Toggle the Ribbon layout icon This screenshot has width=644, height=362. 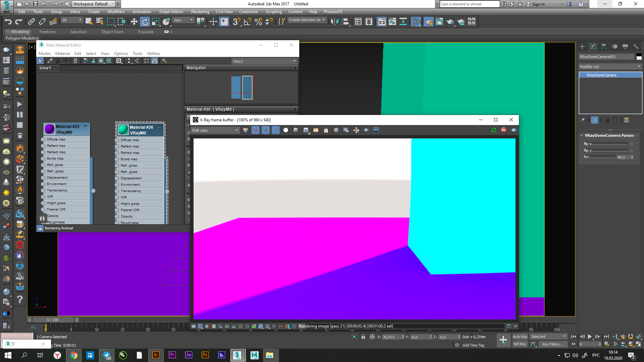point(382,22)
